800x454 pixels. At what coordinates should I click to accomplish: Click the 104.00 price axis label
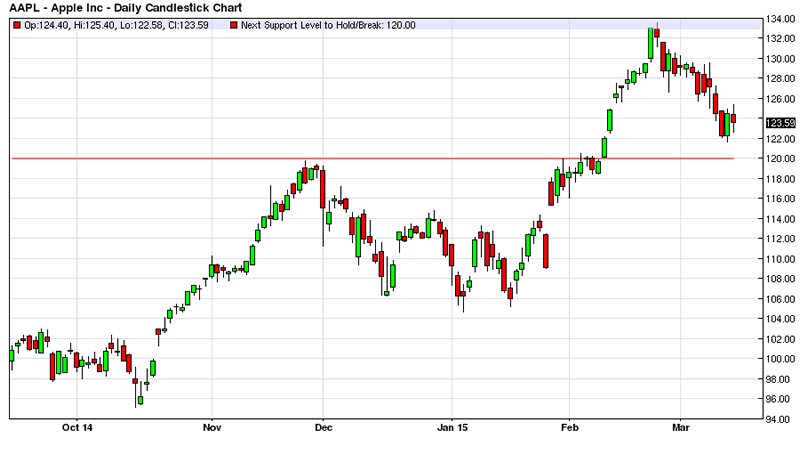point(780,319)
